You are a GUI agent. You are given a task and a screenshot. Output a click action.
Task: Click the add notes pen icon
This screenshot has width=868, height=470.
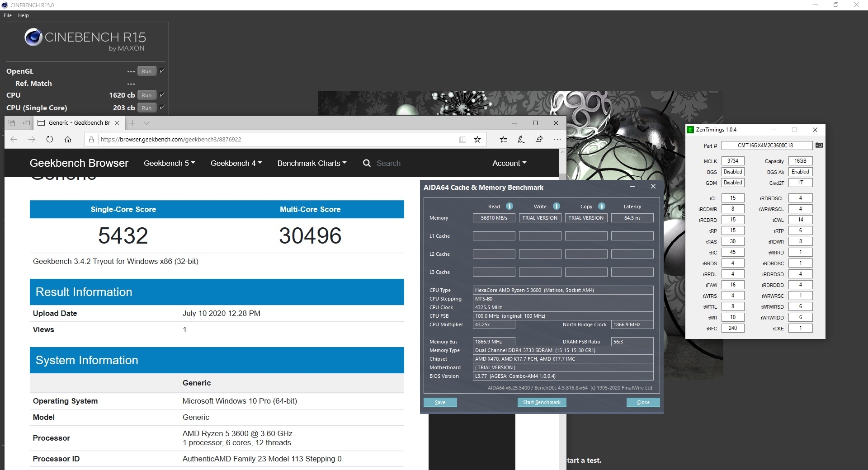[521, 139]
